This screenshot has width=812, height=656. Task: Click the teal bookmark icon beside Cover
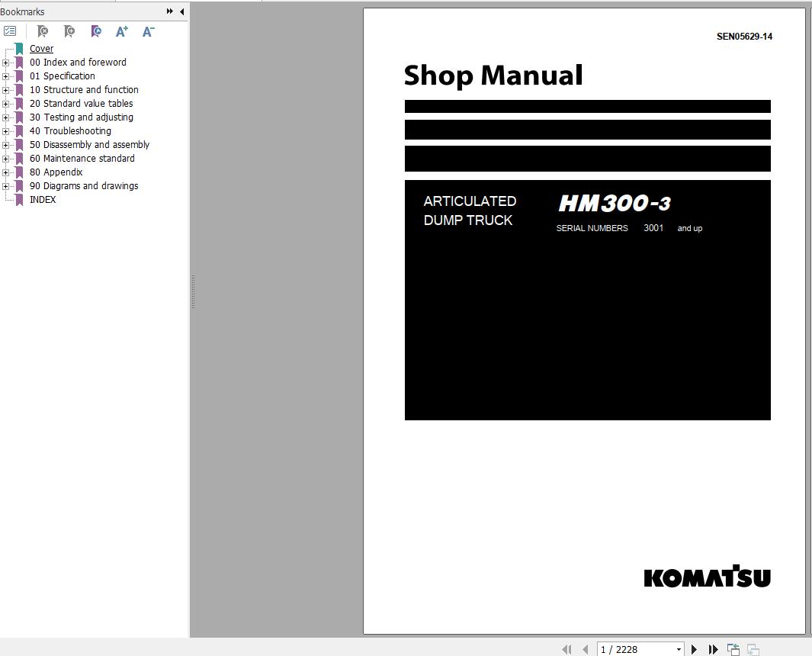point(19,49)
